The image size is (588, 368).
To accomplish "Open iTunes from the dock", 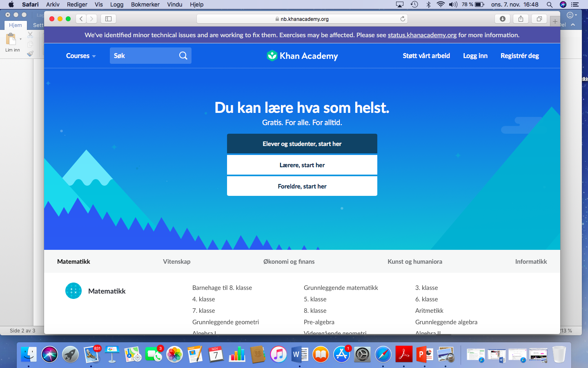I will pyautogui.click(x=278, y=354).
